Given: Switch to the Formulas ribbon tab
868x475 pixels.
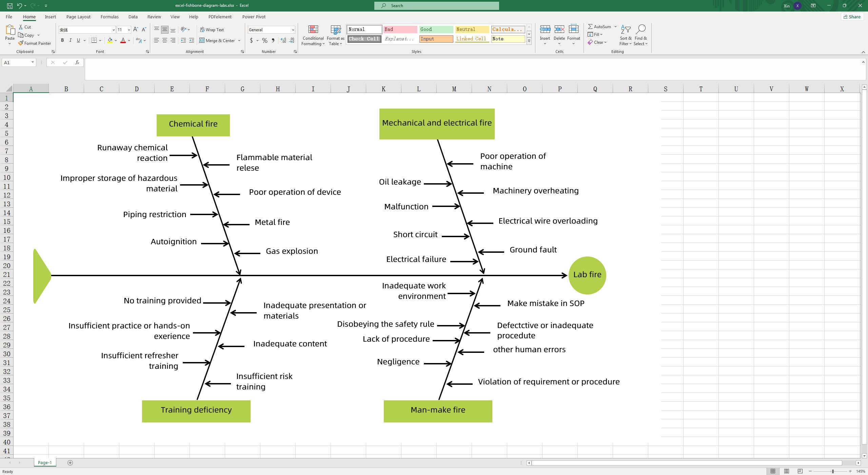Looking at the screenshot, I should pyautogui.click(x=109, y=17).
